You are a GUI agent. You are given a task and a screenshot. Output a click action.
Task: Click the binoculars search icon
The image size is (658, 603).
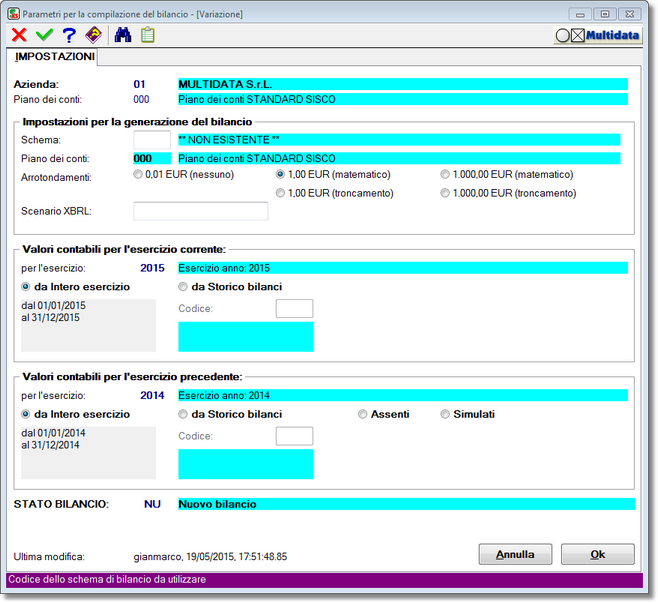123,35
